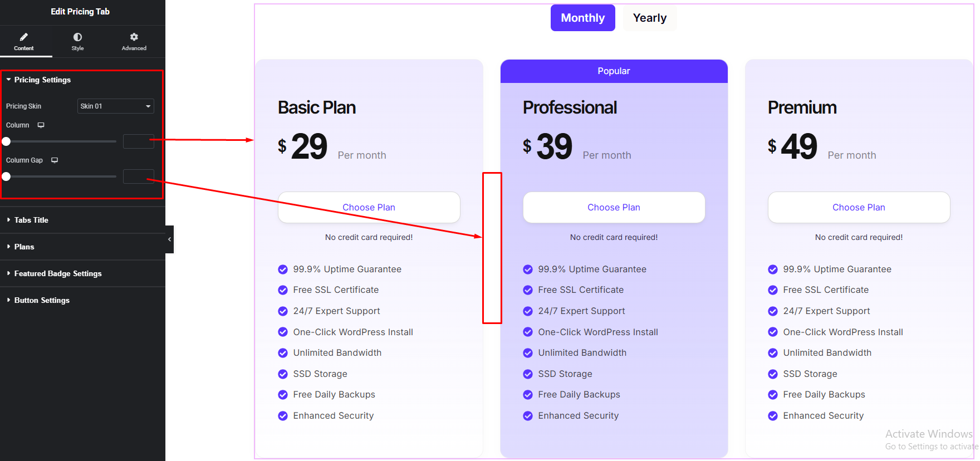Switch pricing to Monthly
The image size is (980, 461).
pyautogui.click(x=582, y=18)
